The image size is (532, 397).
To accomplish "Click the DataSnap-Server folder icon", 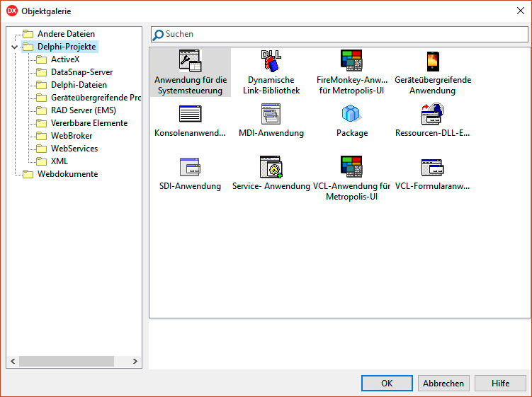I will coord(41,72).
